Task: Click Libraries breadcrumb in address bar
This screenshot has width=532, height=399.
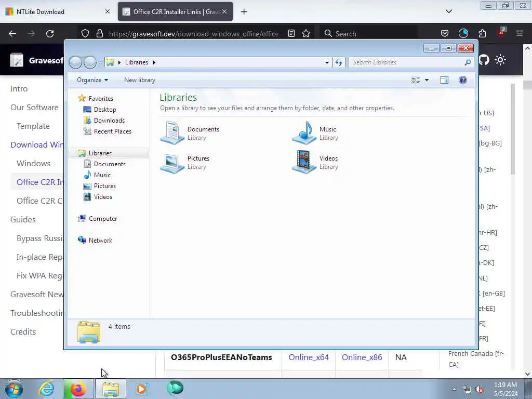Action: pyautogui.click(x=137, y=62)
